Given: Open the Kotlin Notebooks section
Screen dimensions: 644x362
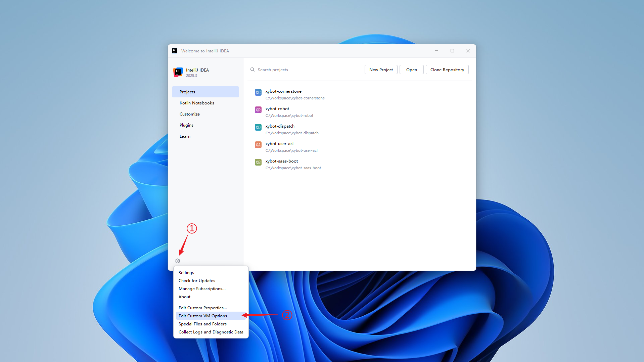Looking at the screenshot, I should [x=205, y=103].
